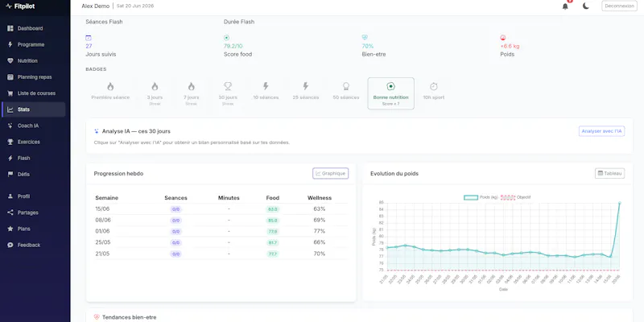Click the week 21/05 row
Screen dimensions: 644x322
click(221, 254)
